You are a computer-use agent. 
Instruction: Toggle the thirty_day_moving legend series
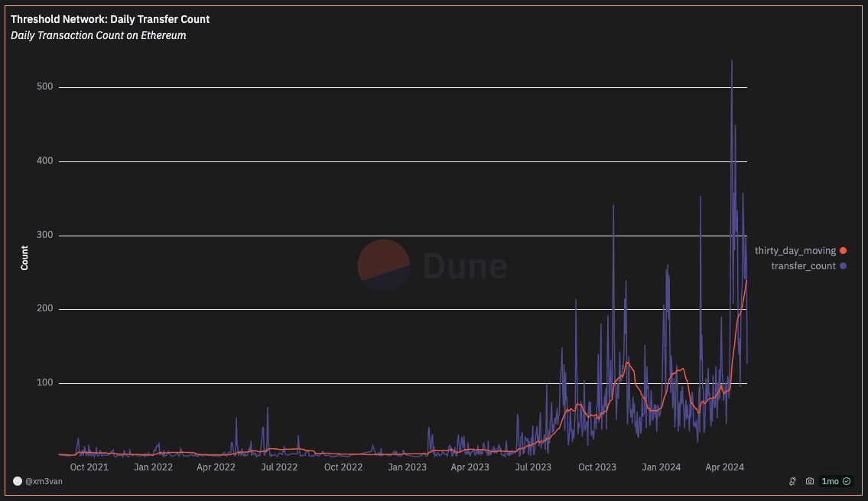click(x=795, y=251)
